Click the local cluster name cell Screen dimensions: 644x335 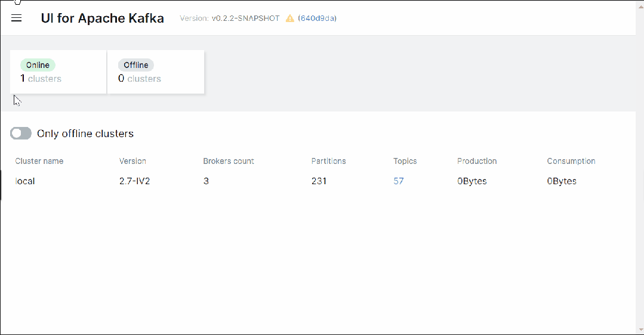pos(25,181)
